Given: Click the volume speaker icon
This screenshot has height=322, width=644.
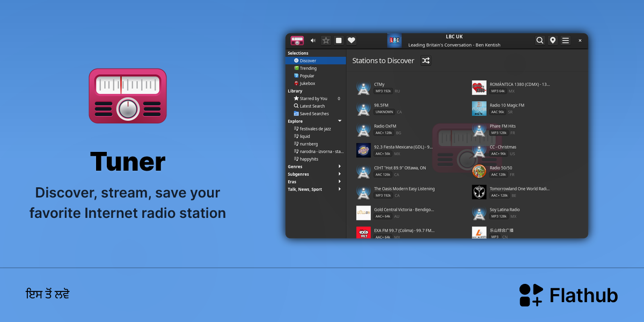Looking at the screenshot, I should point(313,40).
